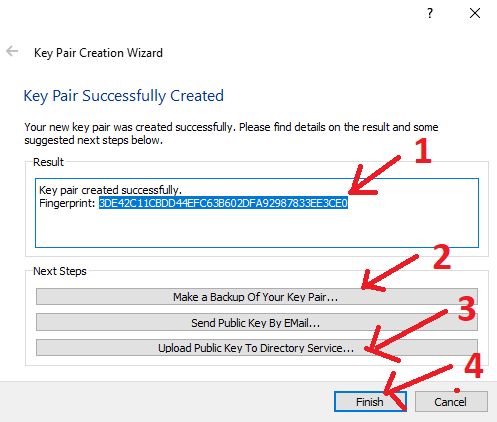The image size is (497, 422).
Task: Click the 'Key Pair Successfully Created' heading
Action: click(123, 96)
